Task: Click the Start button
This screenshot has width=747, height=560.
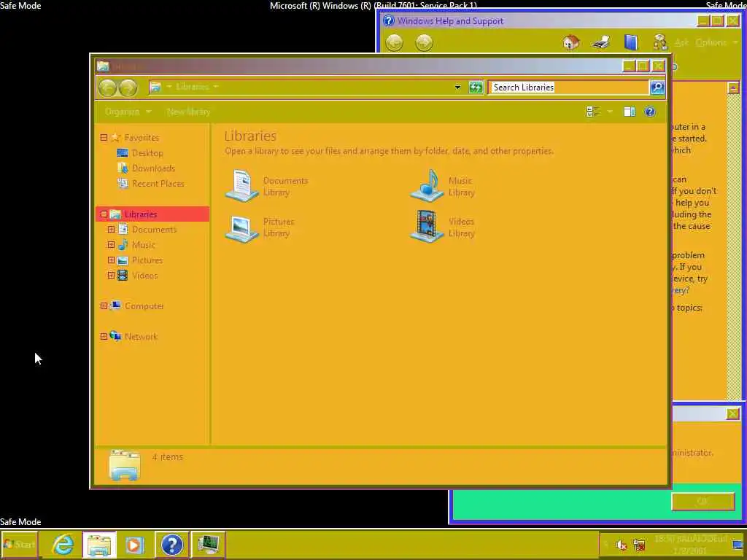Action: click(20, 544)
